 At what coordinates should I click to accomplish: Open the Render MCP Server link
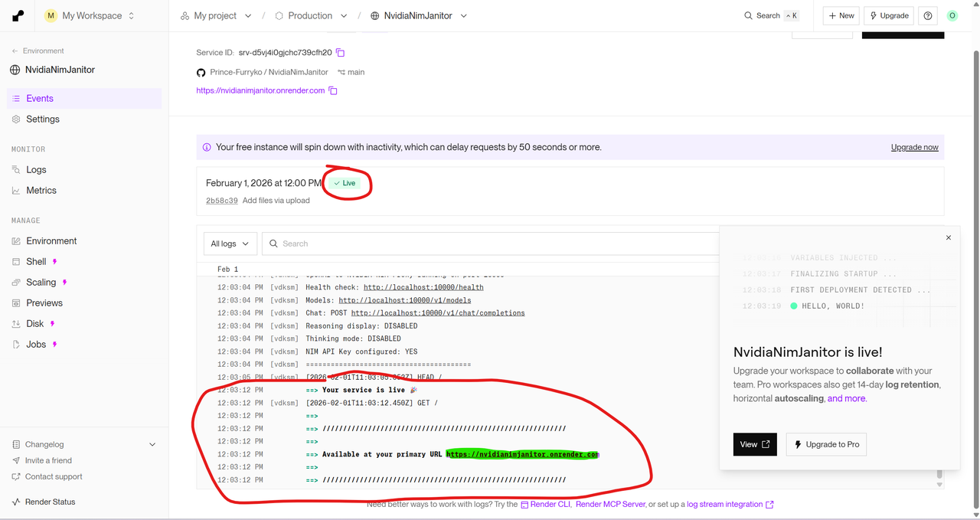click(610, 505)
